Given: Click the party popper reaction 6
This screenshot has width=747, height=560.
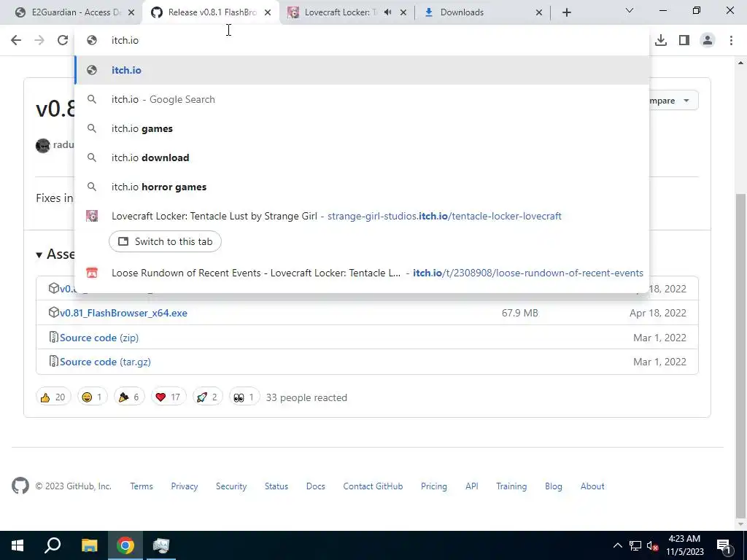Looking at the screenshot, I should 128,397.
